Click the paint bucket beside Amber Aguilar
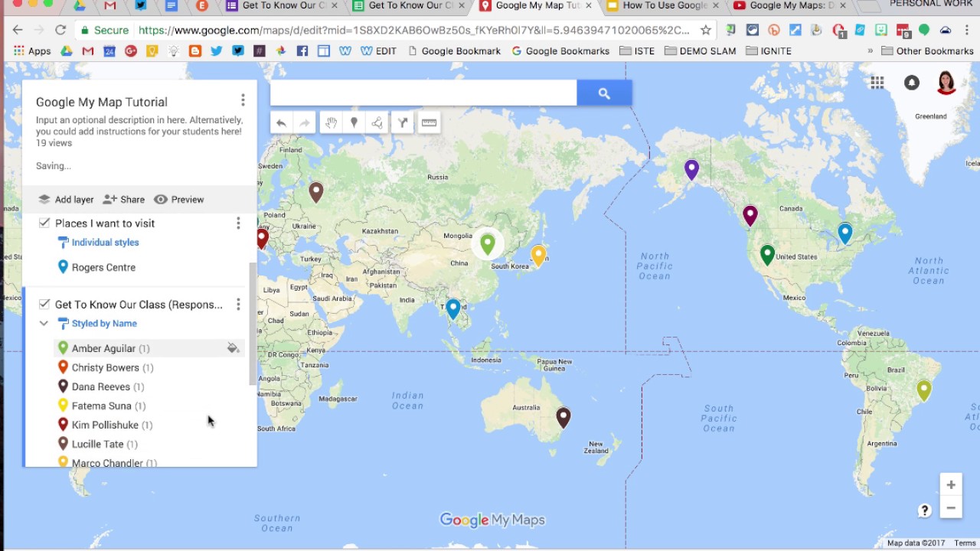 point(233,348)
